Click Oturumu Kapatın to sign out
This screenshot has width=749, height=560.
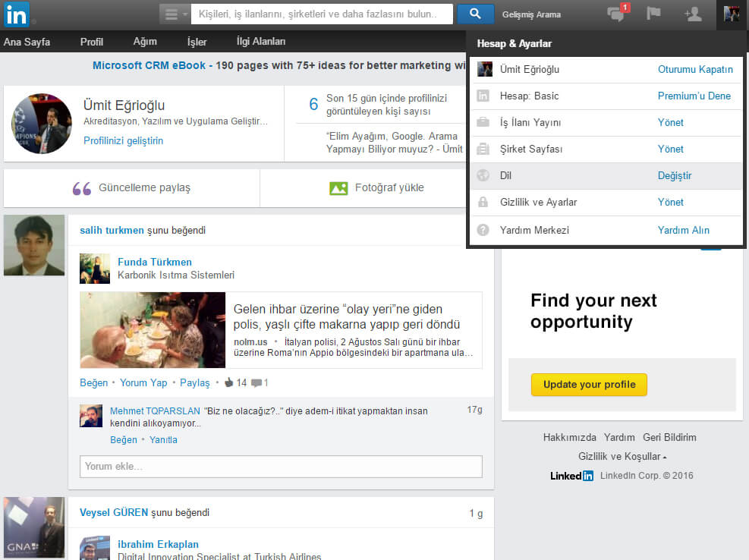[695, 69]
